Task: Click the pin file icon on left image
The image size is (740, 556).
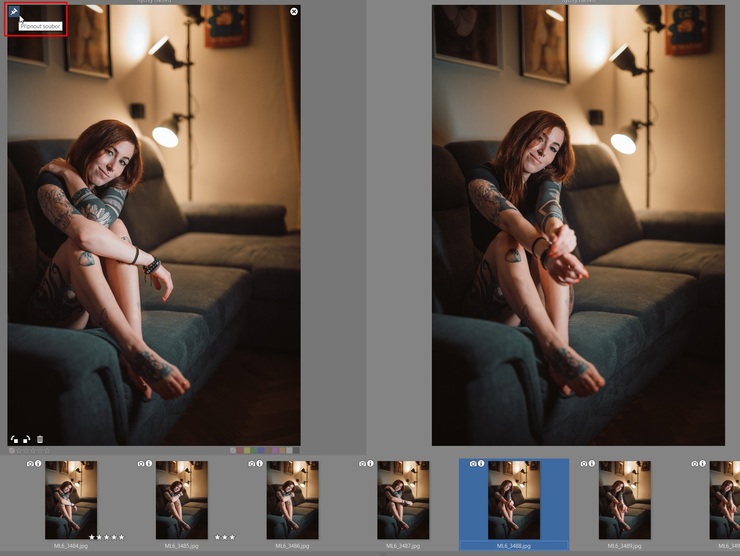Action: point(14,11)
